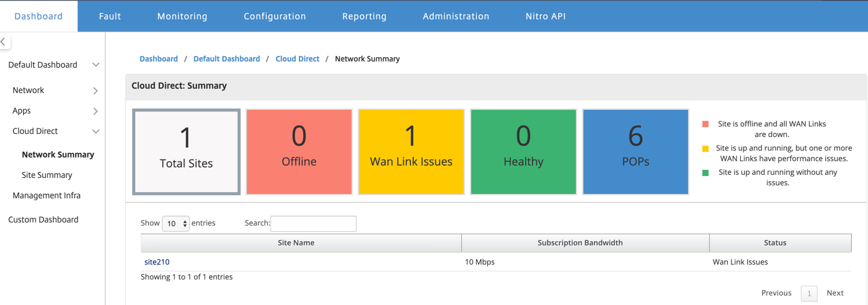Collapse the Cloud Direct section chevron
Screen dimensions: 868x305
[95, 131]
